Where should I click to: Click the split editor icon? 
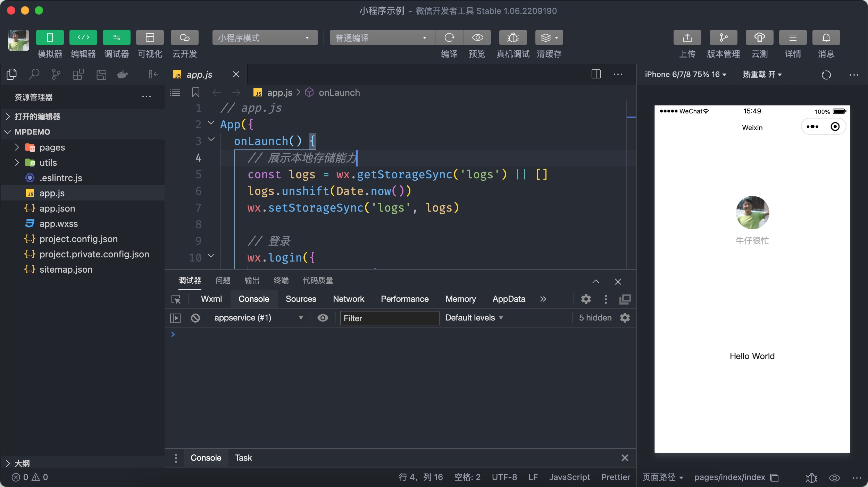click(x=596, y=74)
